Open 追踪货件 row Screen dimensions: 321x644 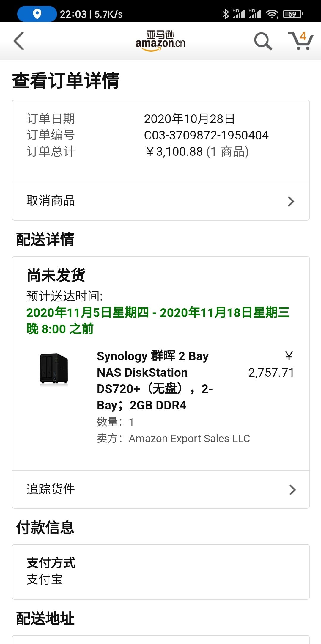point(161,489)
